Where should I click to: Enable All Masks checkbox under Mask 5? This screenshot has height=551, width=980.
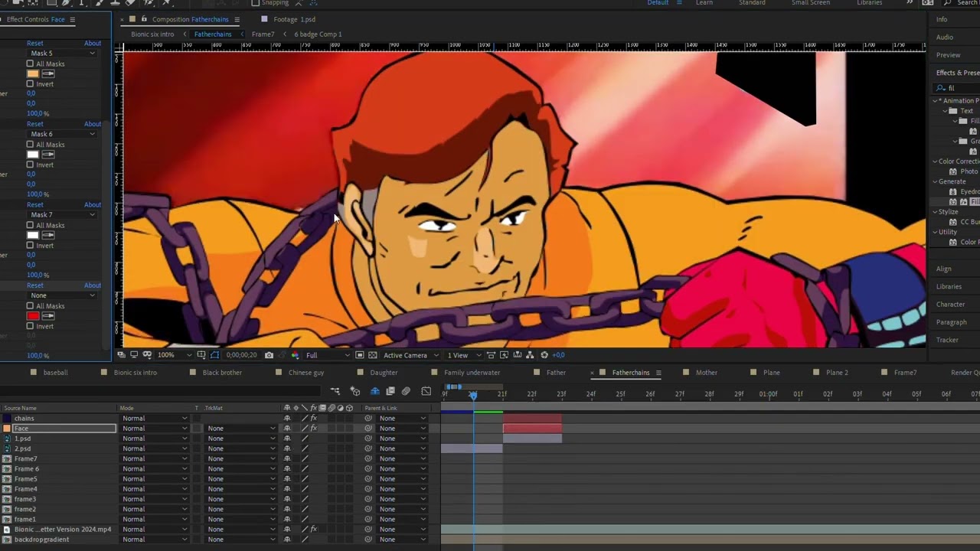tap(31, 64)
